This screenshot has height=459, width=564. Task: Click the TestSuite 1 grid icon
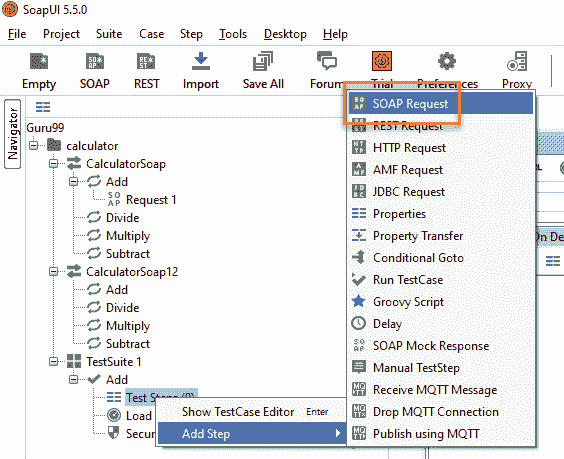pyautogui.click(x=74, y=361)
